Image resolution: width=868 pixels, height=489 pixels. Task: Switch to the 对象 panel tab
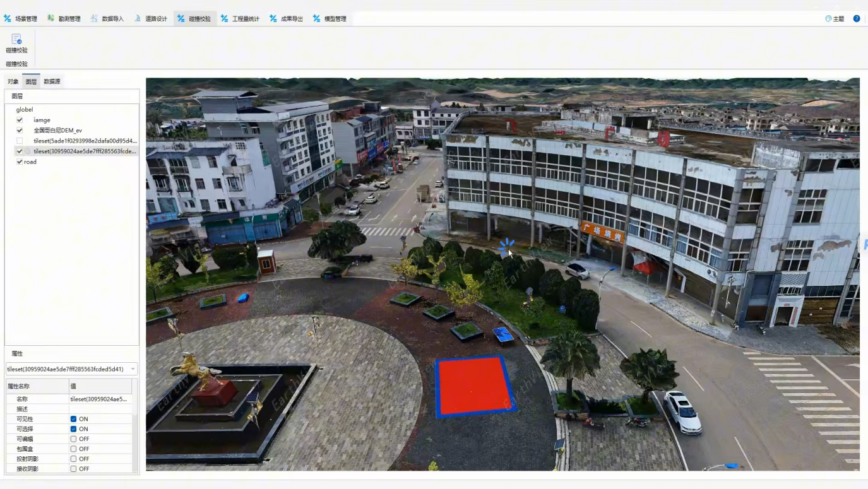[13, 81]
